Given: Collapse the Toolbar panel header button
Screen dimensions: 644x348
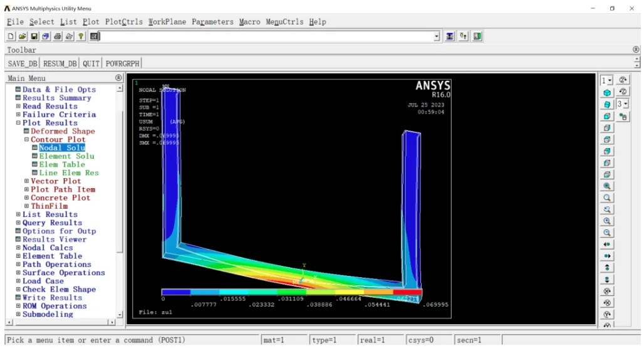Looking at the screenshot, I should [x=636, y=50].
